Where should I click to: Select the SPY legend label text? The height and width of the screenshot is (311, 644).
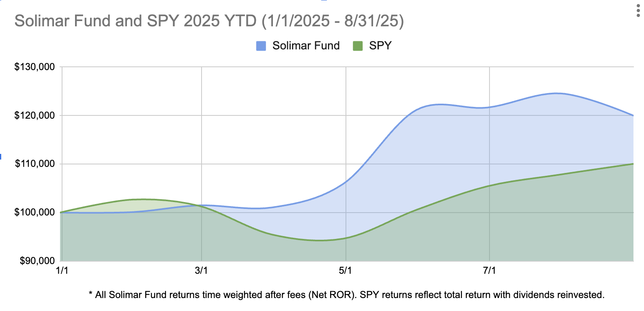click(380, 46)
